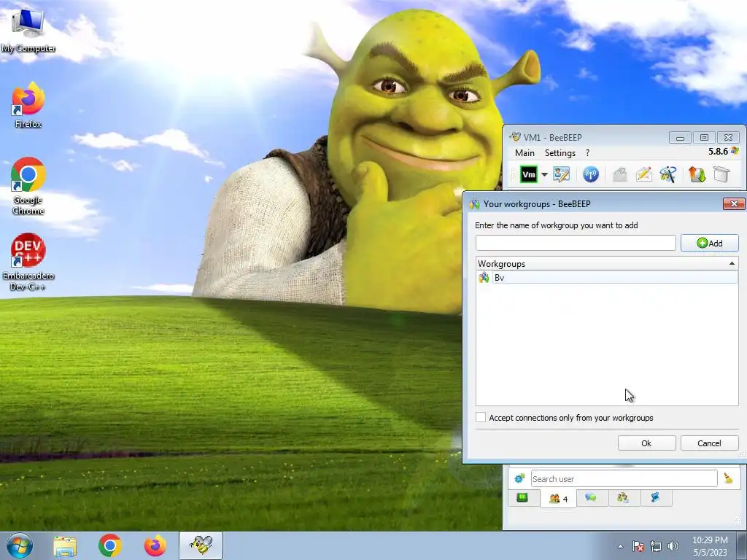Open the Embarcadero Dev-C++ desktop shortcut

tap(28, 262)
